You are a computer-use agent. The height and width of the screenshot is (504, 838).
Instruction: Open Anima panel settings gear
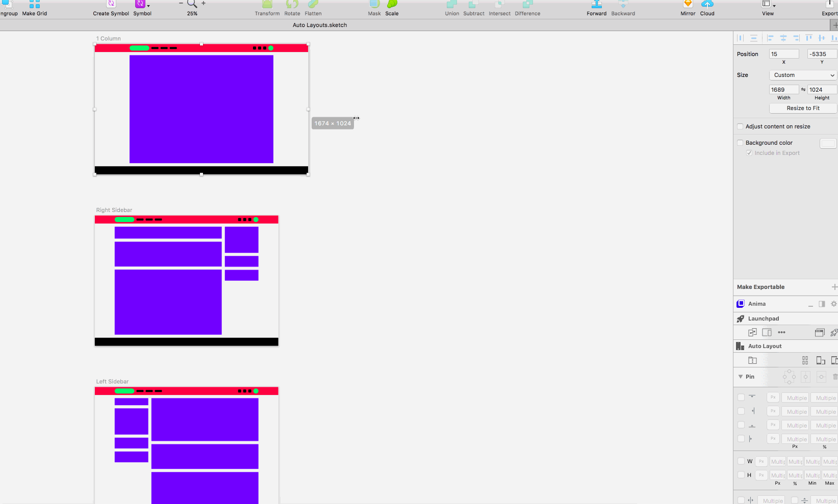[834, 304]
